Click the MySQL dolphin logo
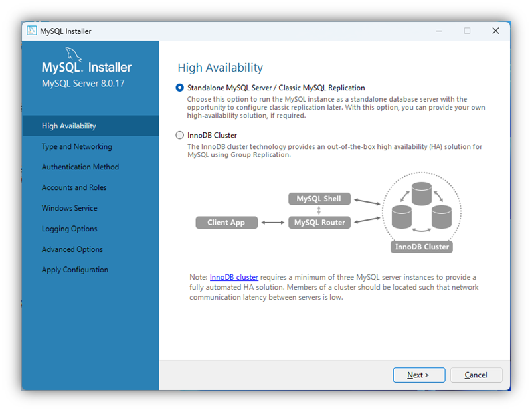532x412 pixels. pos(73,54)
